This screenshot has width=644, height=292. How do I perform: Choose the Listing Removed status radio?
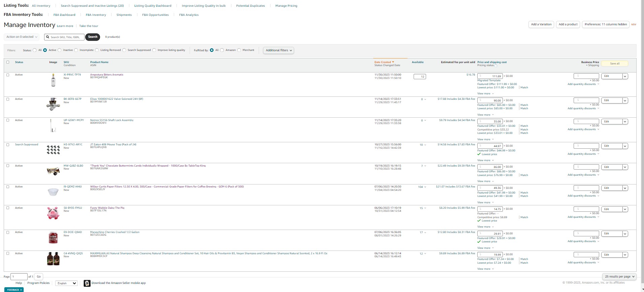(x=97, y=50)
